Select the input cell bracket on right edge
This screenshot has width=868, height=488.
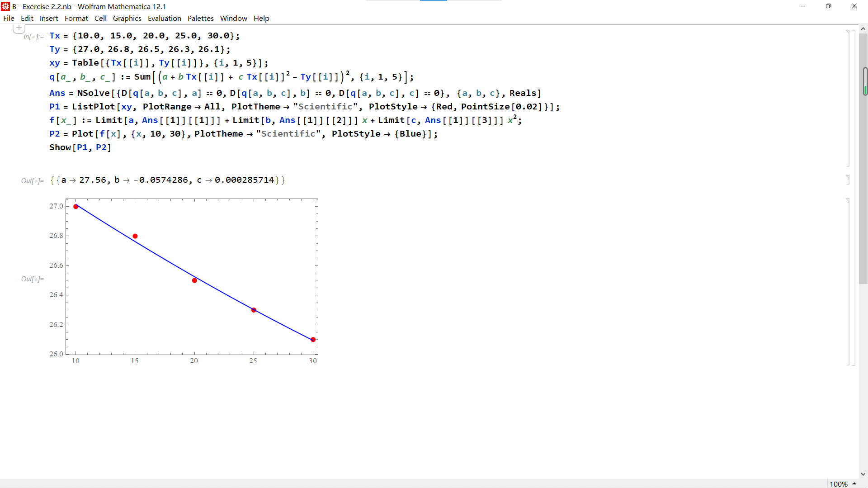[848, 97]
